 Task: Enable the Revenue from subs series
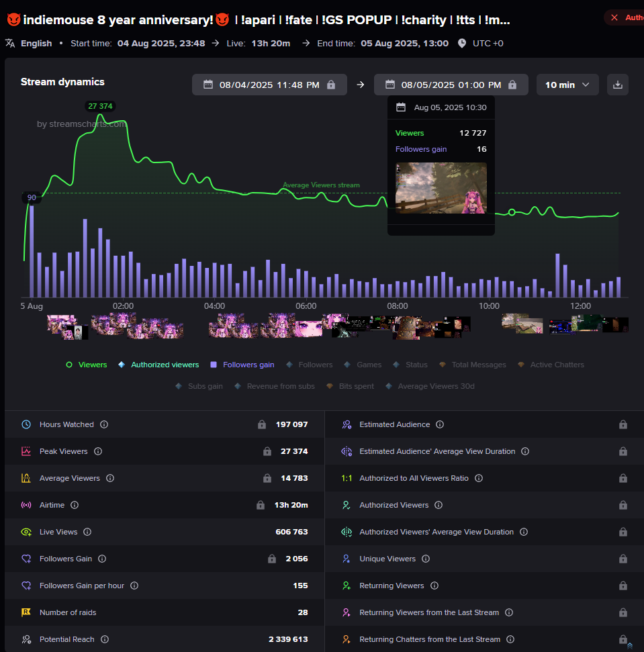275,386
